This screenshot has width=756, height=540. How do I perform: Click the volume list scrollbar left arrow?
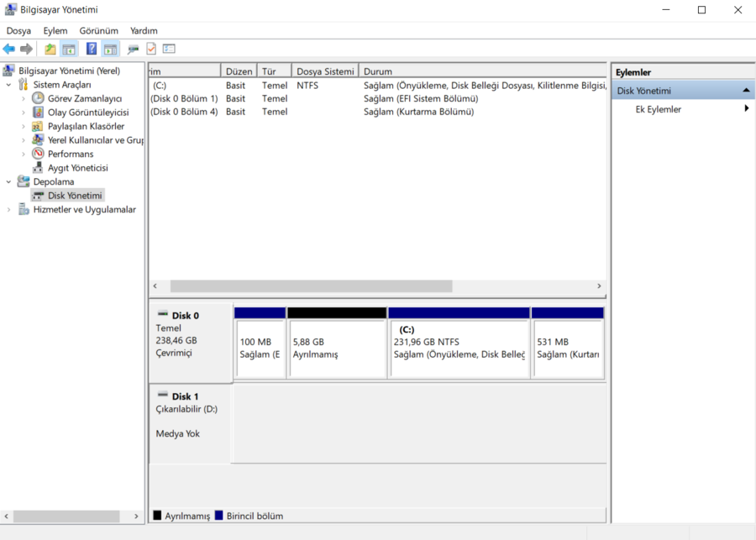click(155, 286)
